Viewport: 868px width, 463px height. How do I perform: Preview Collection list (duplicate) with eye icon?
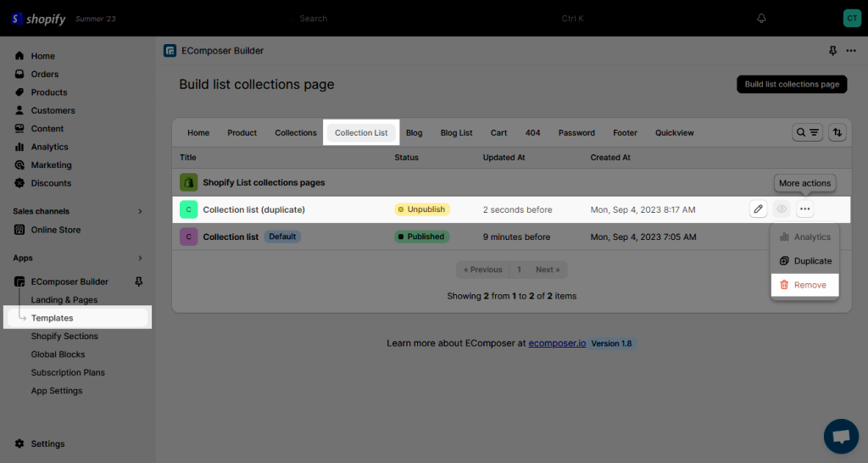[782, 209]
